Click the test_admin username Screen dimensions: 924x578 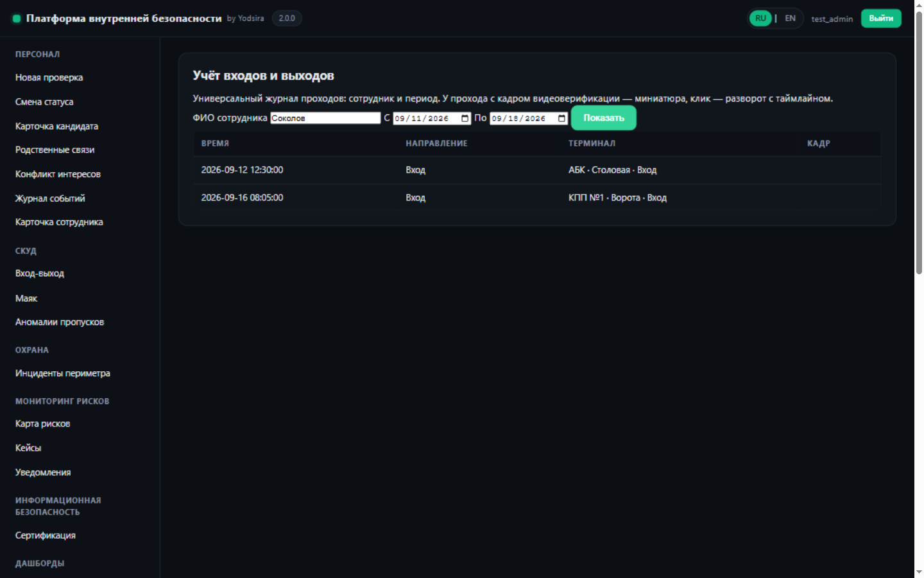click(832, 19)
